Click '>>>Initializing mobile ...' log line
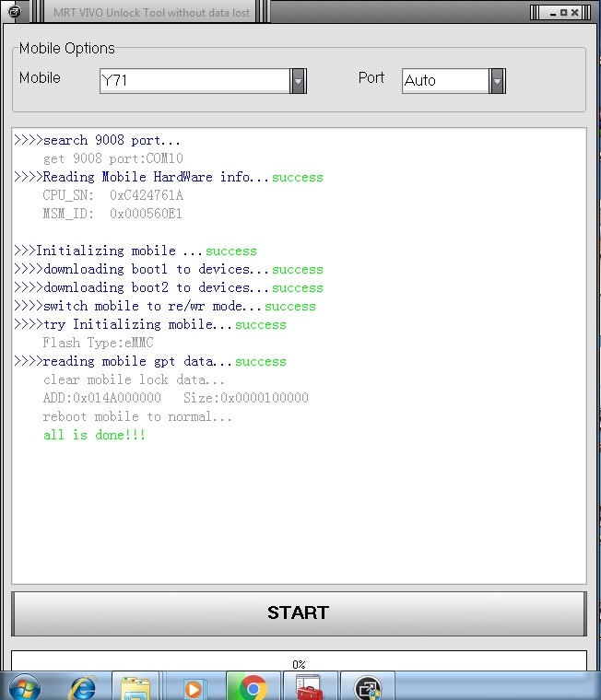 pyautogui.click(x=136, y=251)
